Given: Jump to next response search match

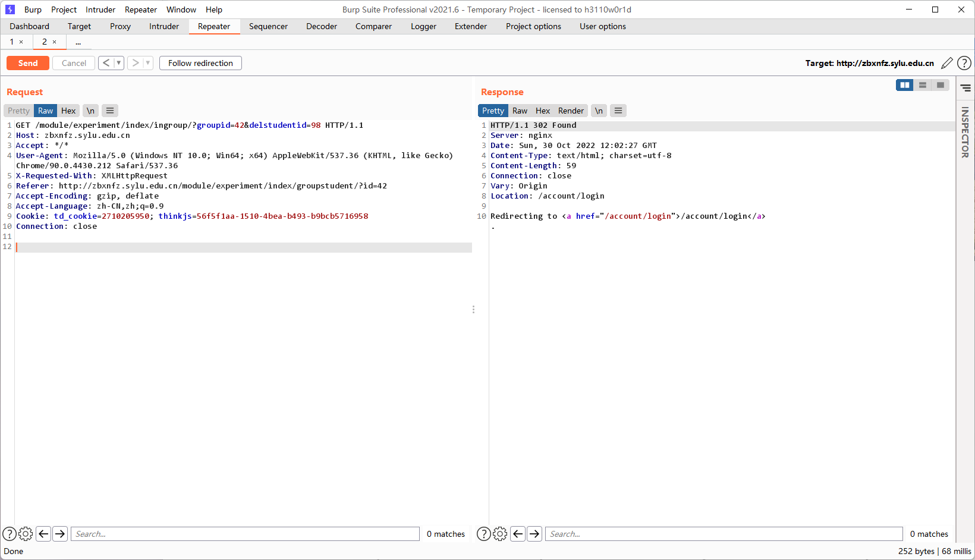Looking at the screenshot, I should tap(534, 534).
